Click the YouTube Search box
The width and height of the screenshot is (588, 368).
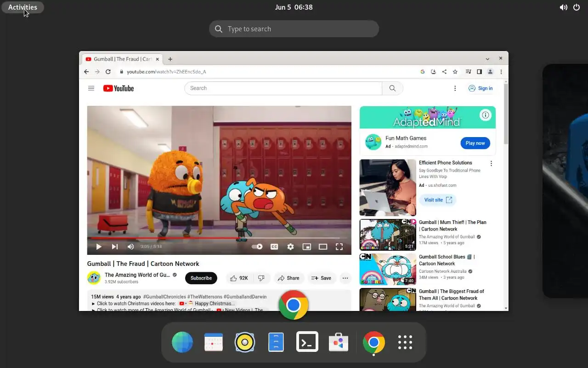[x=283, y=88]
